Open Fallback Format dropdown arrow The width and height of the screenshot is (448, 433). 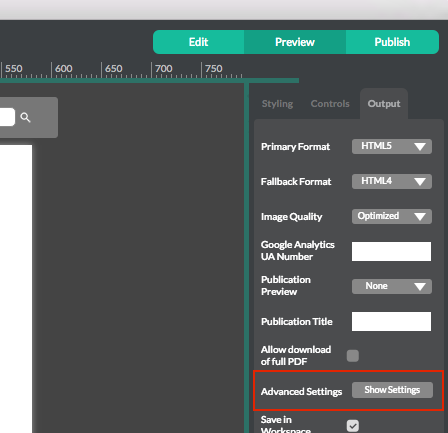(x=420, y=182)
